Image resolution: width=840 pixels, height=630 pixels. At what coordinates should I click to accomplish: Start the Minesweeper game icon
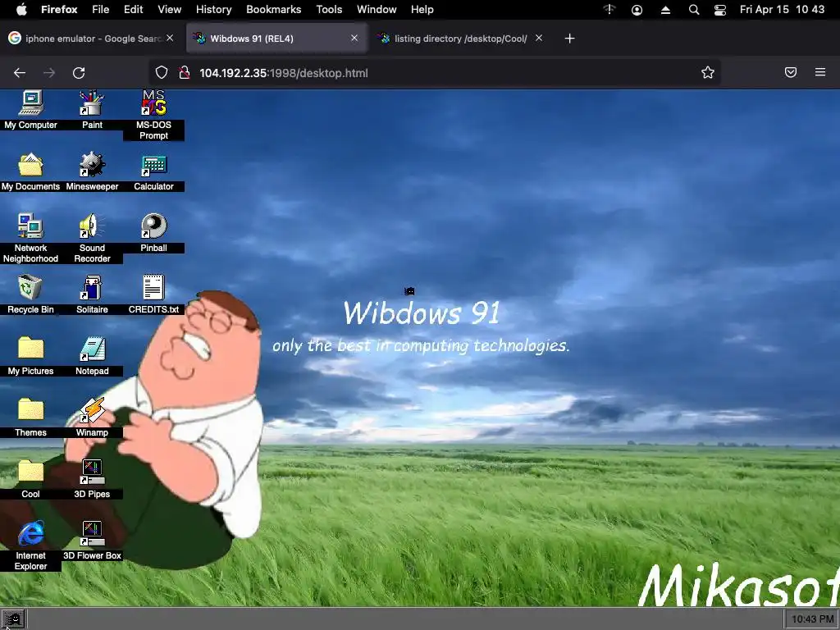click(x=92, y=171)
